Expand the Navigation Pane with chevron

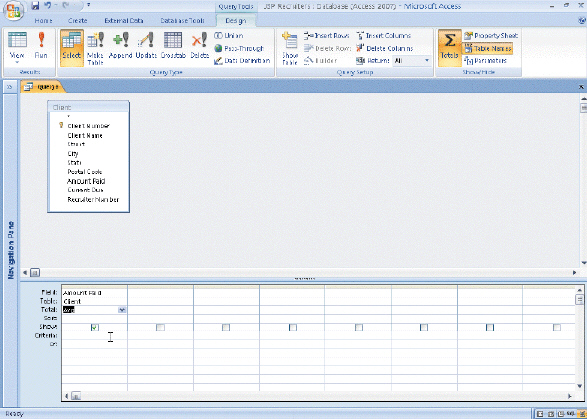point(10,87)
